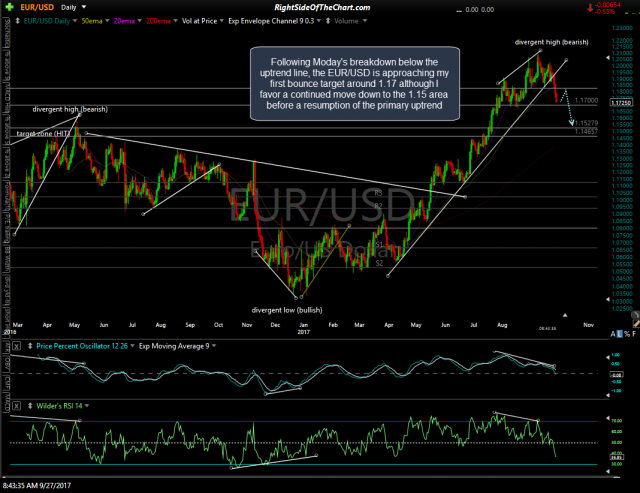Image resolution: width=640 pixels, height=493 pixels.
Task: Click the S2 pivot level label
Action: click(x=379, y=263)
